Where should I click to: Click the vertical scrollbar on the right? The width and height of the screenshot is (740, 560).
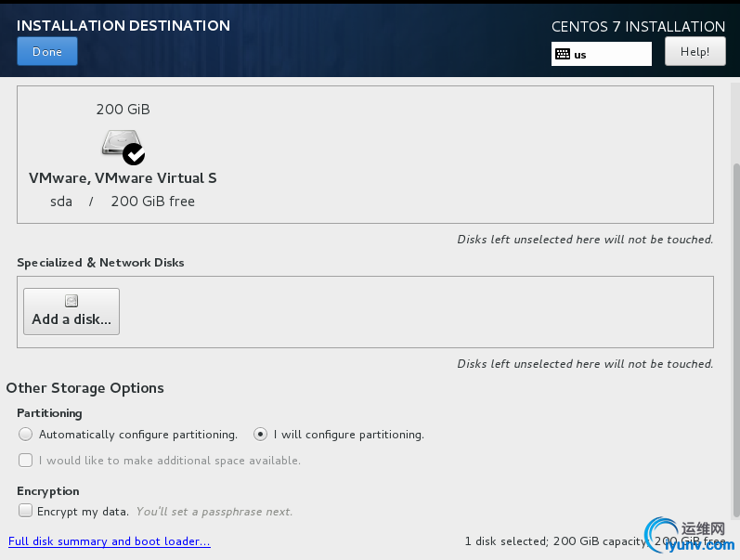point(736,334)
